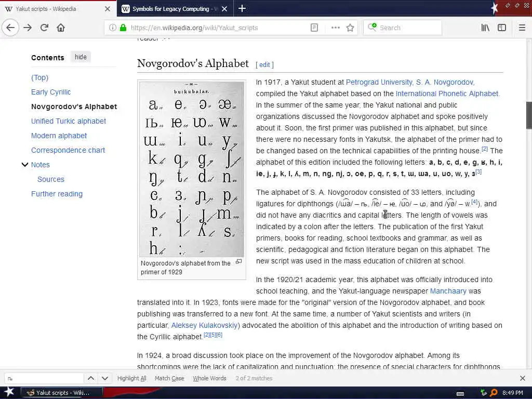Open the Firefox hamburger menu
The height and width of the screenshot is (399, 532).
(522, 28)
